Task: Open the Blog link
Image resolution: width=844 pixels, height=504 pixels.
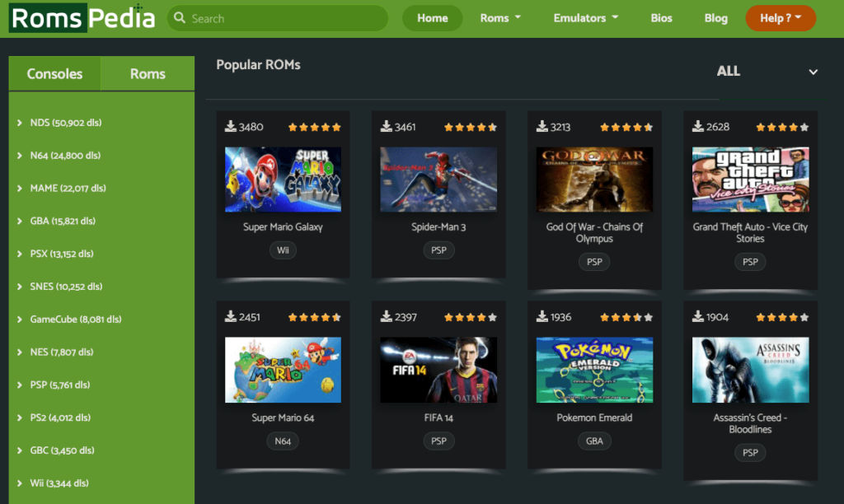Action: coord(715,18)
